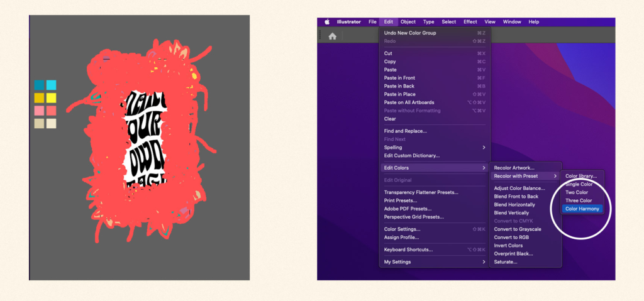Choose Blend Front to Back
The image size is (644, 301).
(526, 197)
